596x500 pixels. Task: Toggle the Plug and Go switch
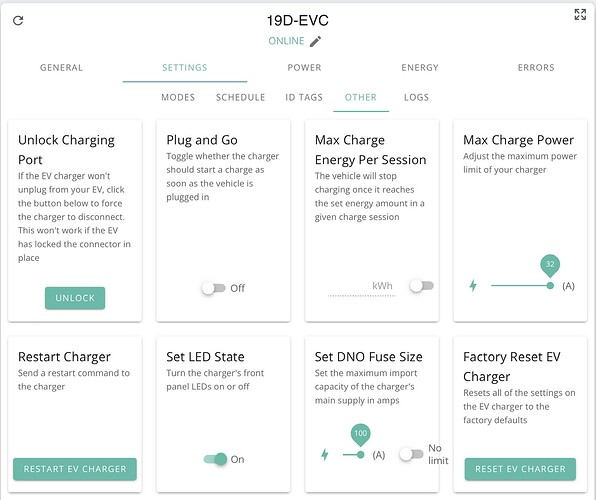point(213,288)
